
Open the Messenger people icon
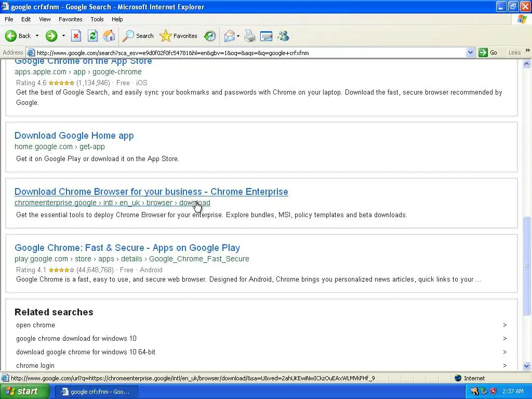pyautogui.click(x=283, y=36)
